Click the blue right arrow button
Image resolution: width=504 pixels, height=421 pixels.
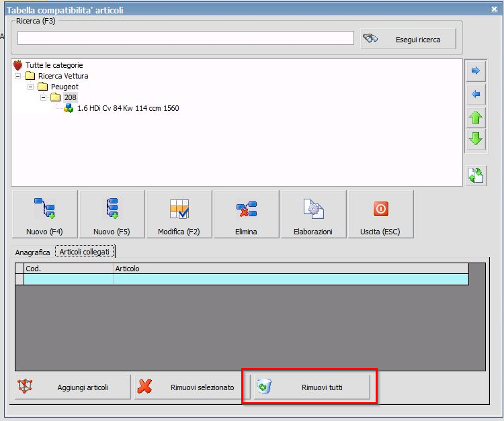coord(476,71)
